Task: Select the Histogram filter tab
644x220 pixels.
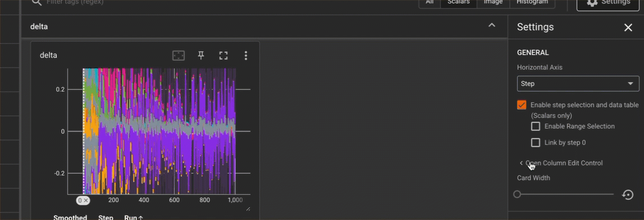Action: pos(532,2)
